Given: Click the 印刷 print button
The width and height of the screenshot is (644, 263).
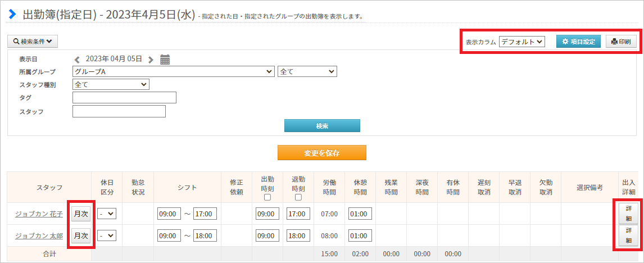Looking at the screenshot, I should (x=621, y=42).
